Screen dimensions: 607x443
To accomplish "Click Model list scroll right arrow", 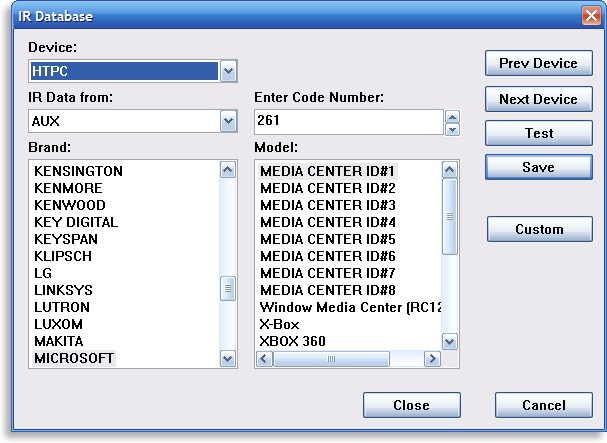I will tap(432, 359).
